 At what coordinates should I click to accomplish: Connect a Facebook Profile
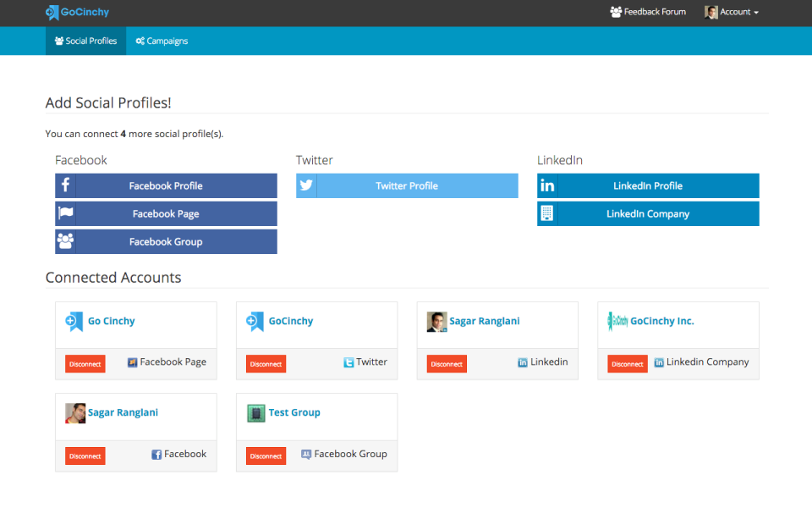click(167, 185)
